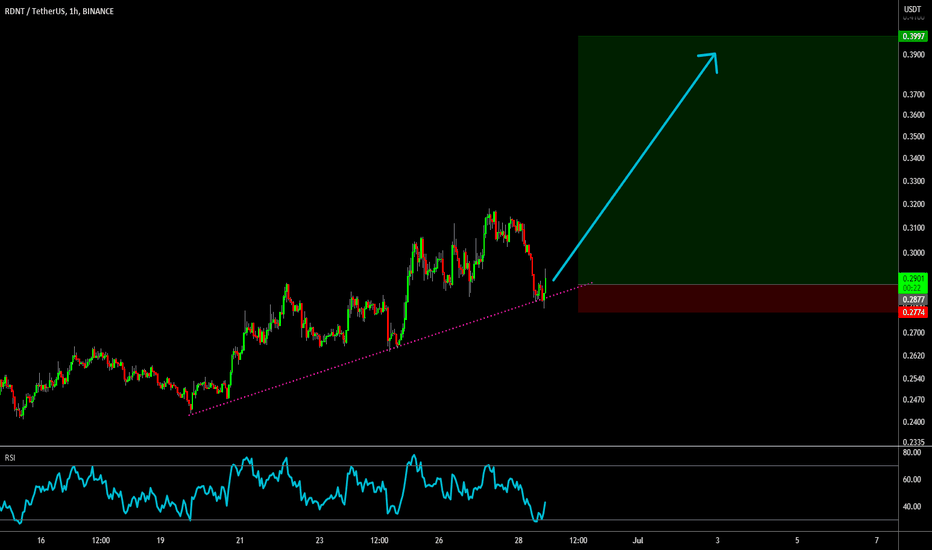Click the 0.2400 price axis value

[x=914, y=422]
